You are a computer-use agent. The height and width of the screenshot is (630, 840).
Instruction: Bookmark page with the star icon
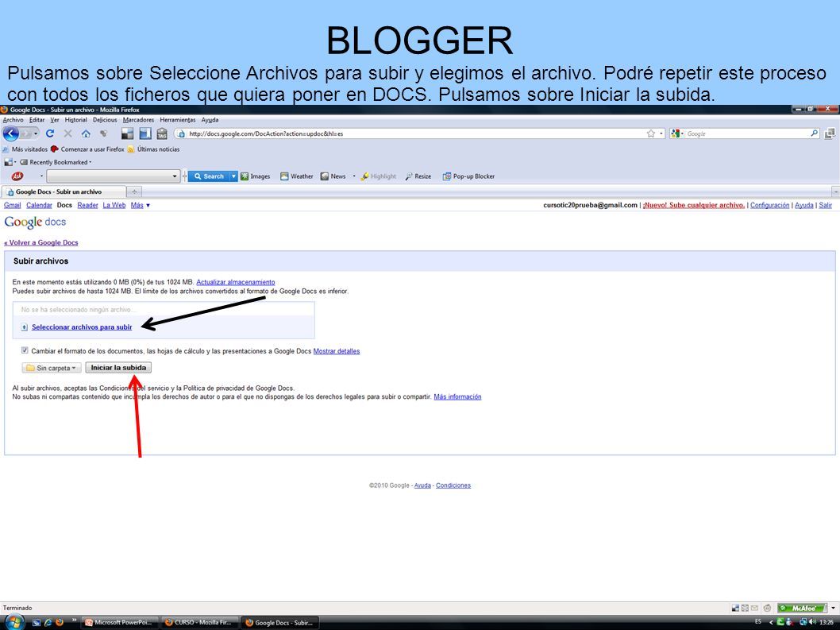click(x=651, y=133)
